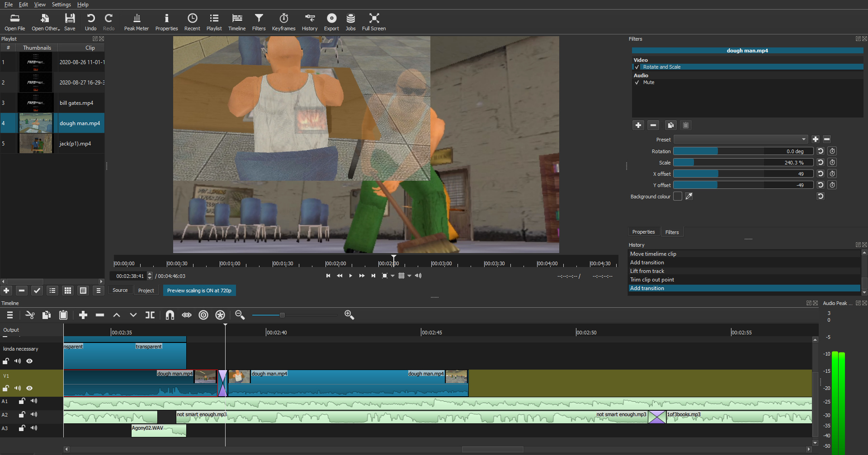Lock the A2 audio track

22,414
